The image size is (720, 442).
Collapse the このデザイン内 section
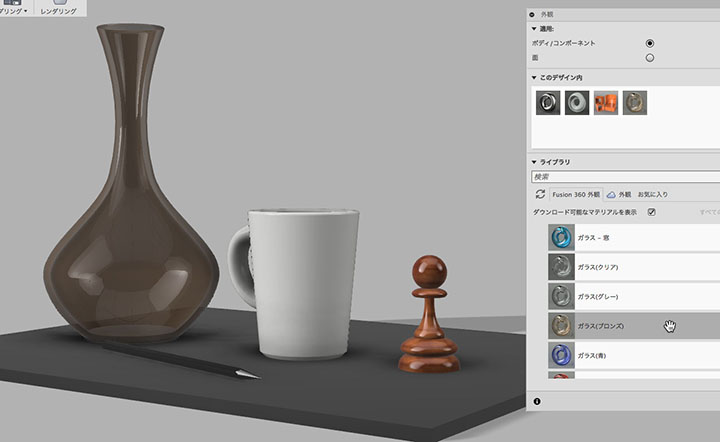tap(534, 78)
